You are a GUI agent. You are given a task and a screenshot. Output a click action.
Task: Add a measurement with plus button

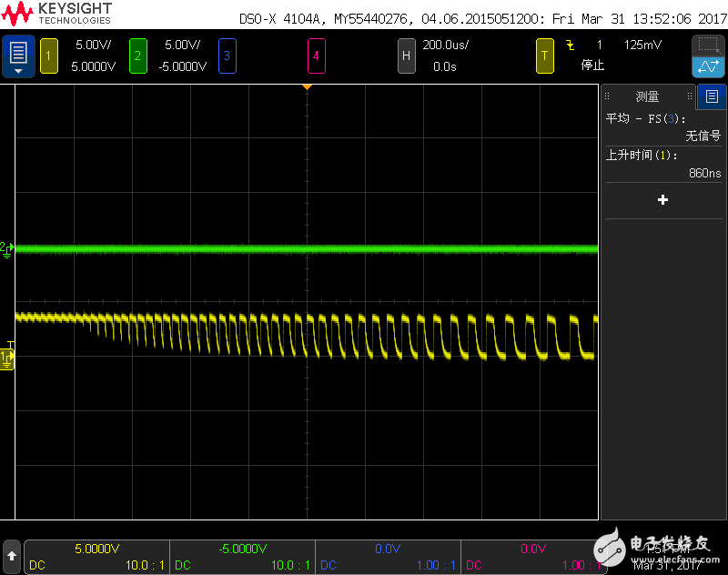[662, 199]
